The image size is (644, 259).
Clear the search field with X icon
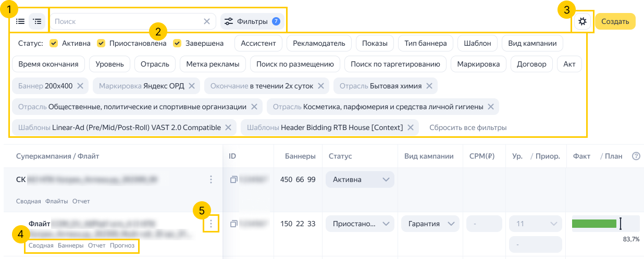[207, 21]
